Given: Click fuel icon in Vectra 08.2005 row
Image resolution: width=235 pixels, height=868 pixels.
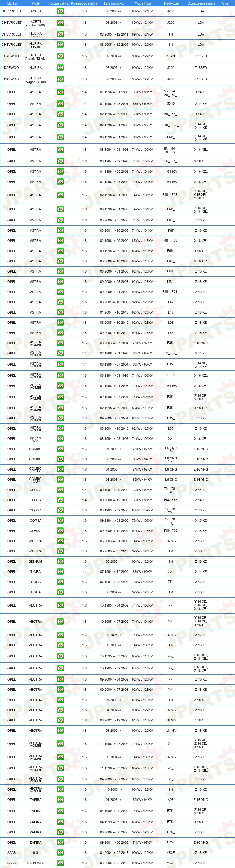Looking at the screenshot, I should 60,645.
